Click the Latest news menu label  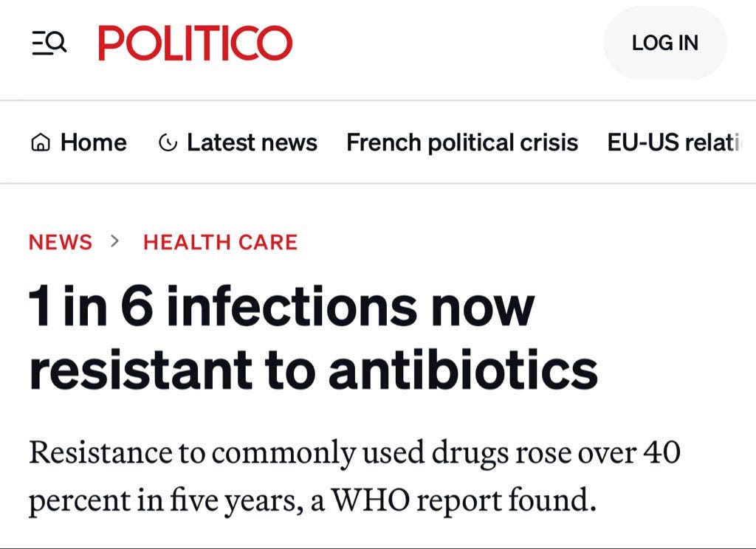252,142
